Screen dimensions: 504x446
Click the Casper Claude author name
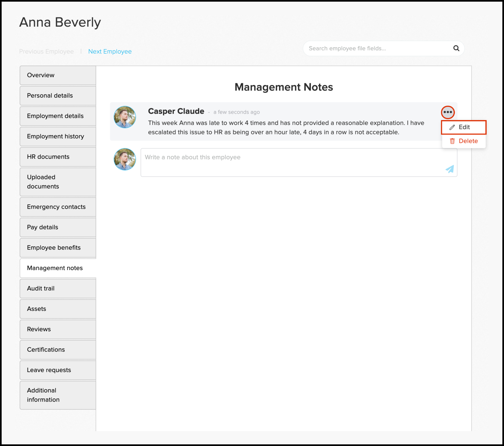[x=176, y=111]
